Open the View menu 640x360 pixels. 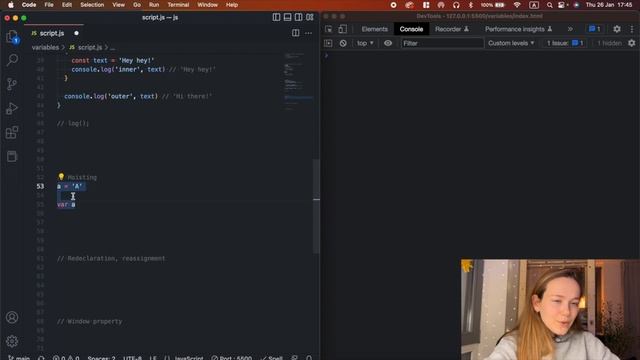(118, 5)
